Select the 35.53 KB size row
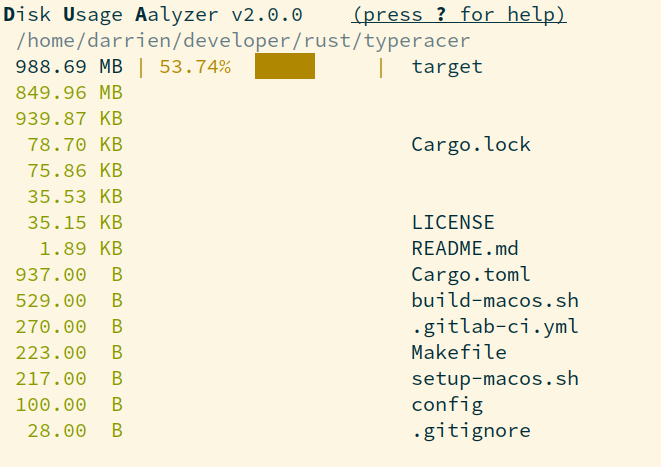Image resolution: width=661 pixels, height=467 pixels. tap(75, 196)
